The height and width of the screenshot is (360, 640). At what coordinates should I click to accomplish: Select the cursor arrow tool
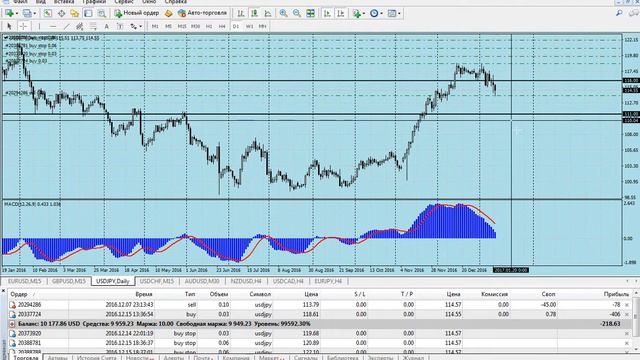click(9, 26)
